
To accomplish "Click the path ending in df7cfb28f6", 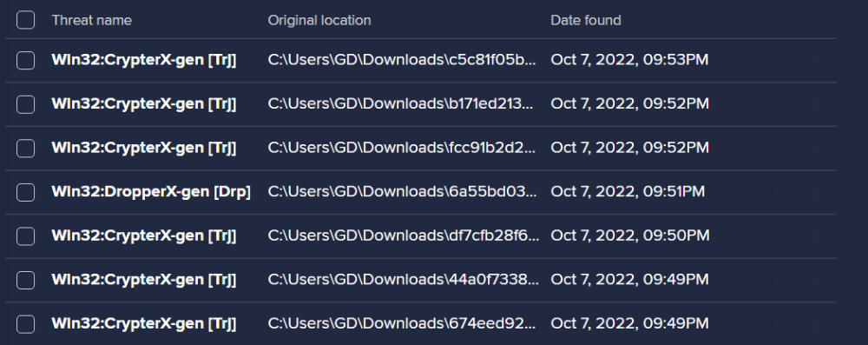I will click(x=403, y=236).
